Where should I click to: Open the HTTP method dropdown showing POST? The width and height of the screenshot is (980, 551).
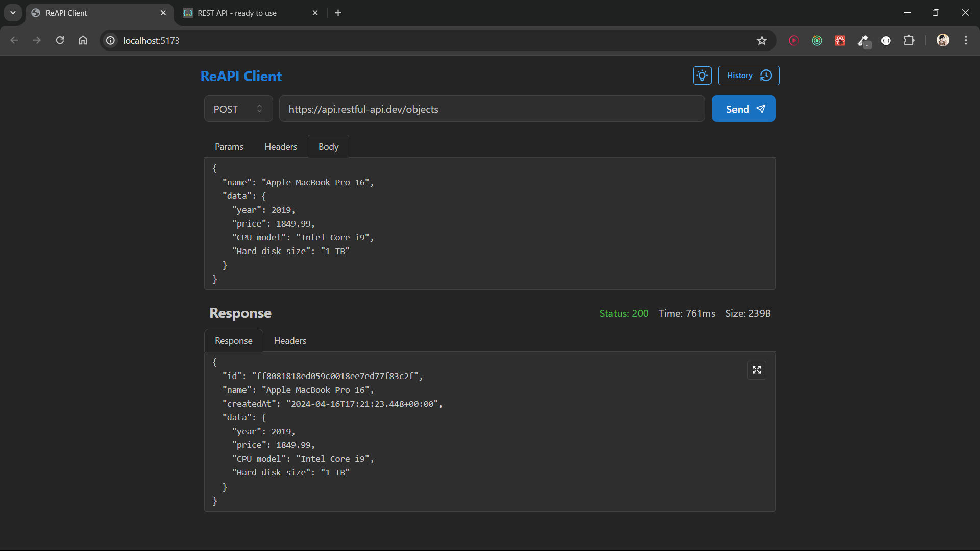coord(238,109)
